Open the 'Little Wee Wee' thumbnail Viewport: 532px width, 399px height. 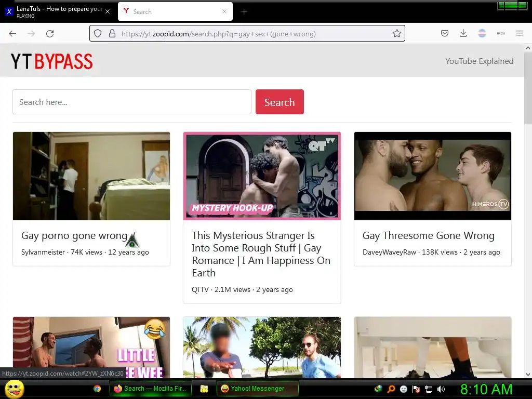[x=91, y=348]
